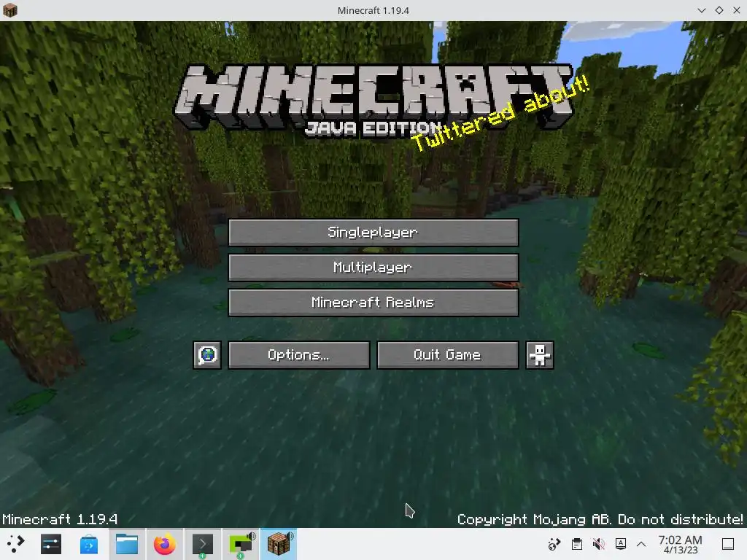Screen dimensions: 747x560
Task: Open the language selection globe icon
Action: click(207, 355)
